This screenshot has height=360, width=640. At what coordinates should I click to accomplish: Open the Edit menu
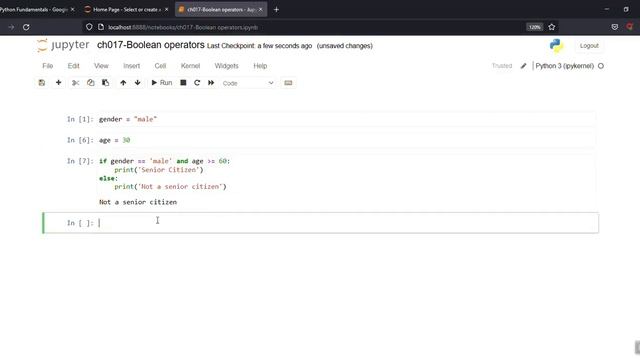(73, 66)
